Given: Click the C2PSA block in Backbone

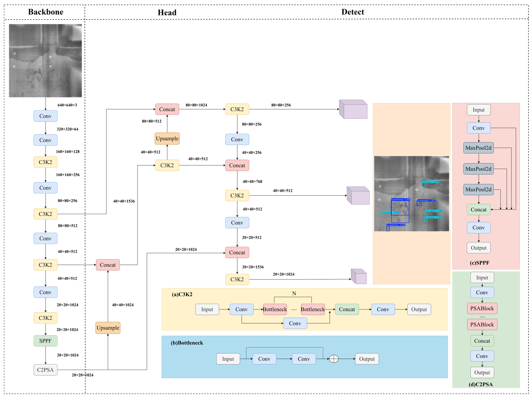Looking at the screenshot, I should (x=45, y=370).
